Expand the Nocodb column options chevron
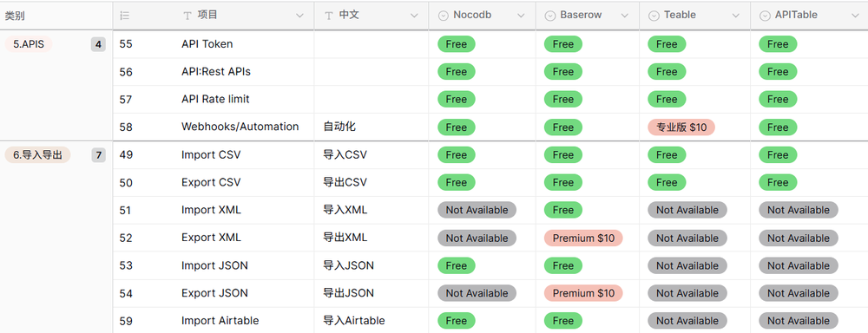The width and height of the screenshot is (868, 333). (x=521, y=16)
